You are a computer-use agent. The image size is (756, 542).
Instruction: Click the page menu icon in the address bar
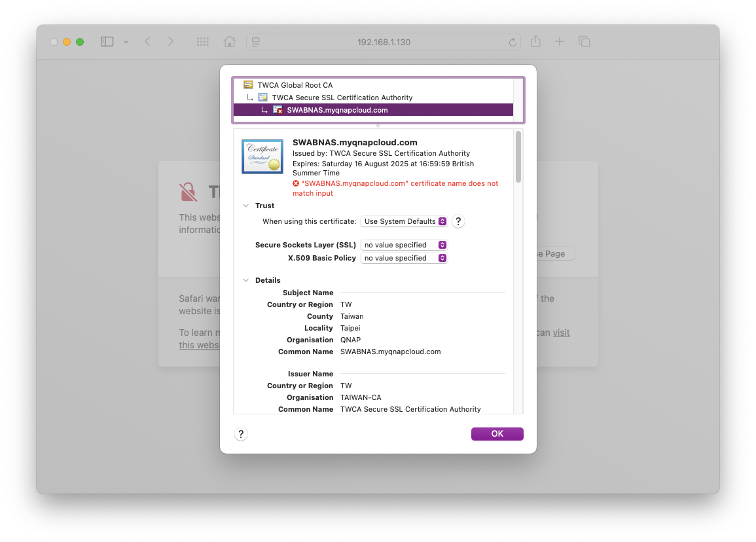255,42
